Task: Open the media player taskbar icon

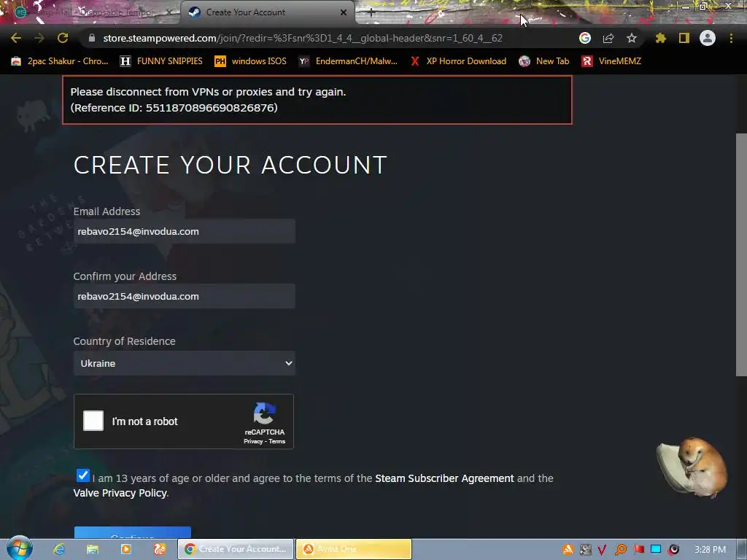Action: [125, 549]
